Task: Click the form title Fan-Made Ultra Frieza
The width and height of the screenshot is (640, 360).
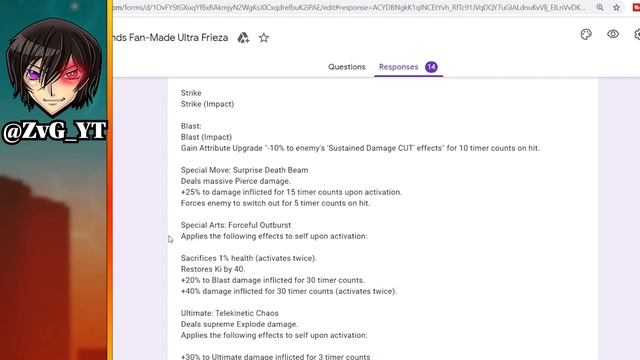Action: 171,38
